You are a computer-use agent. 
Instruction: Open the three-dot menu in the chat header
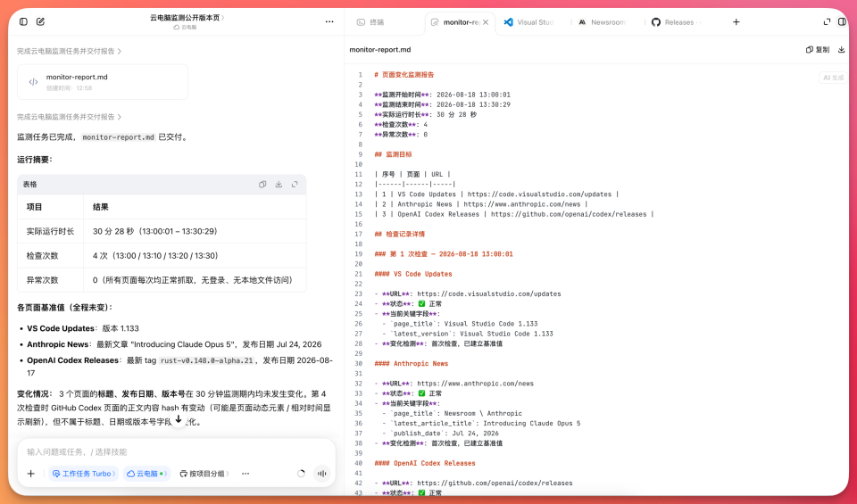point(329,21)
